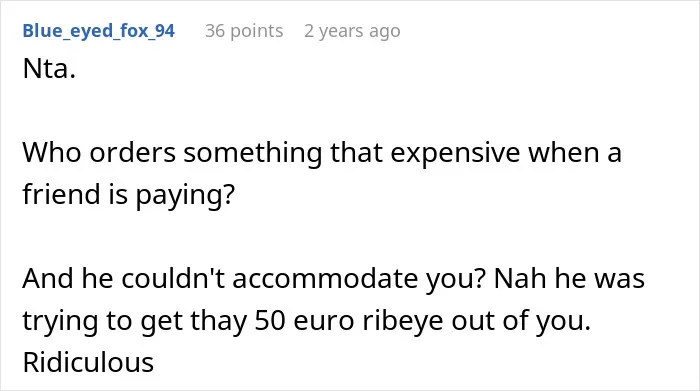Click the word Nah in the comment
This screenshot has height=391, width=700.
[x=520, y=279]
